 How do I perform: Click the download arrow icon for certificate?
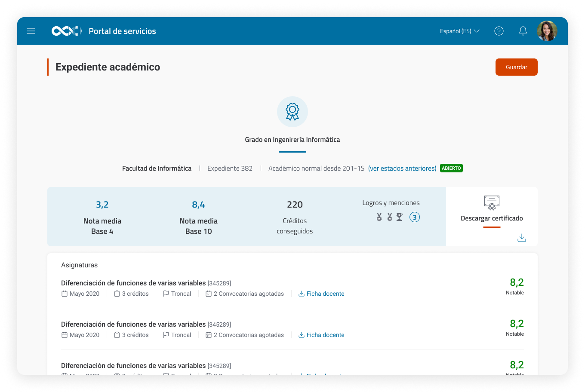521,238
